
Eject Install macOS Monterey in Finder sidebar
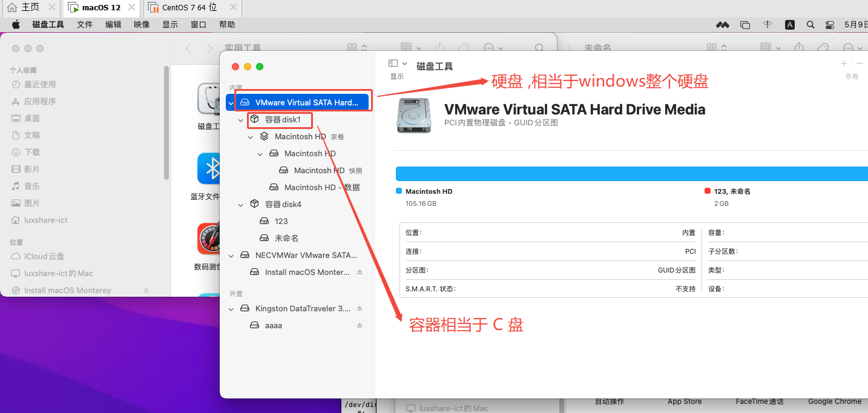146,291
